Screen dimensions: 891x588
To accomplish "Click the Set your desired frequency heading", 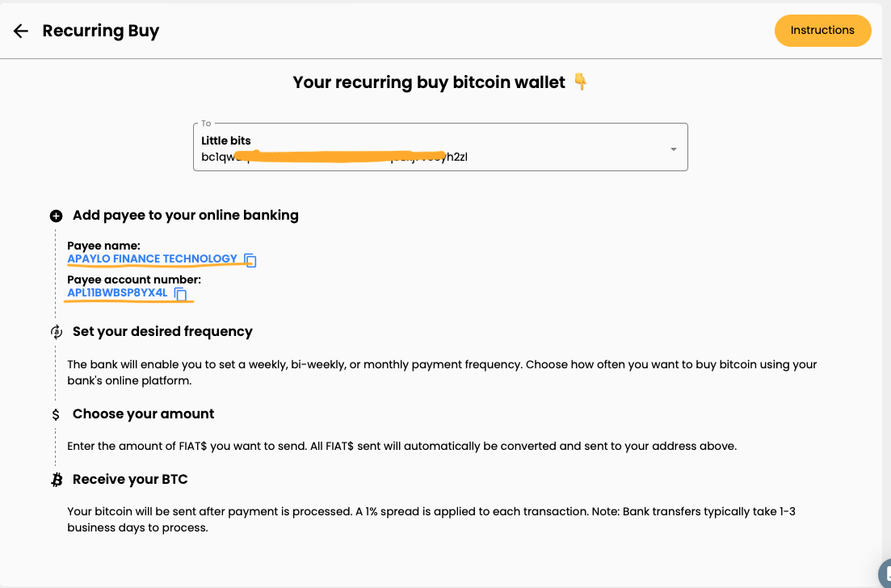I will [162, 331].
